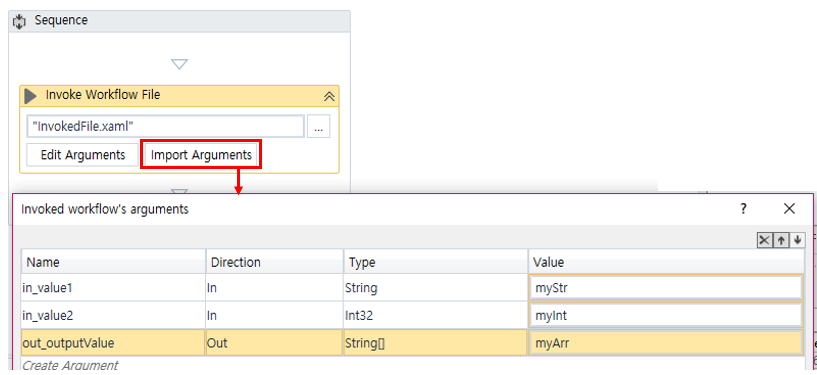Open Edit Arguments

83,155
